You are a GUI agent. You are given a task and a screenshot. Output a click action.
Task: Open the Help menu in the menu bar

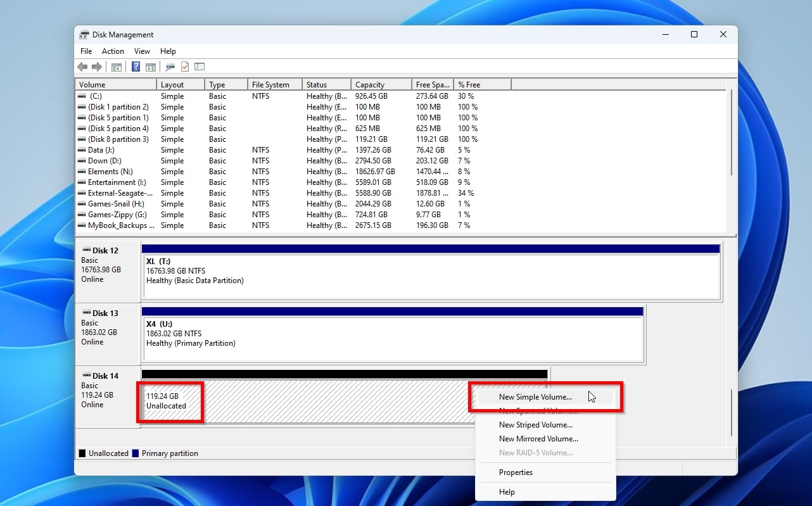(168, 51)
